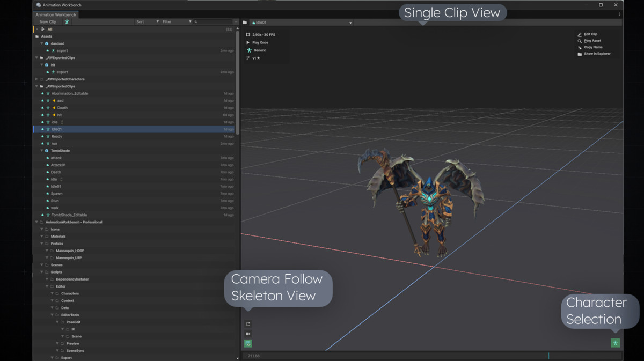Click Copy Name
Viewport: 644px width, 361px height.
pyautogui.click(x=593, y=47)
